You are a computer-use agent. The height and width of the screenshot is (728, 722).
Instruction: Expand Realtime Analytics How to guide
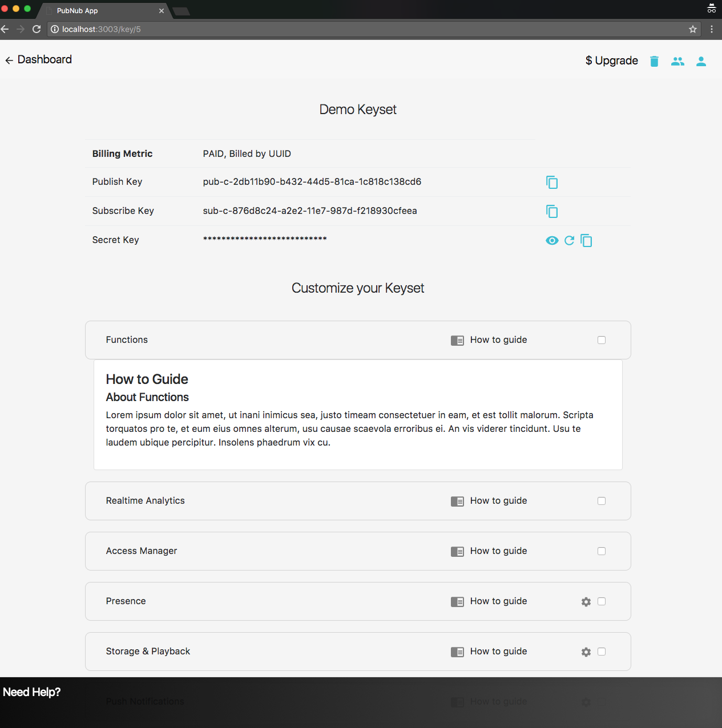coord(498,501)
